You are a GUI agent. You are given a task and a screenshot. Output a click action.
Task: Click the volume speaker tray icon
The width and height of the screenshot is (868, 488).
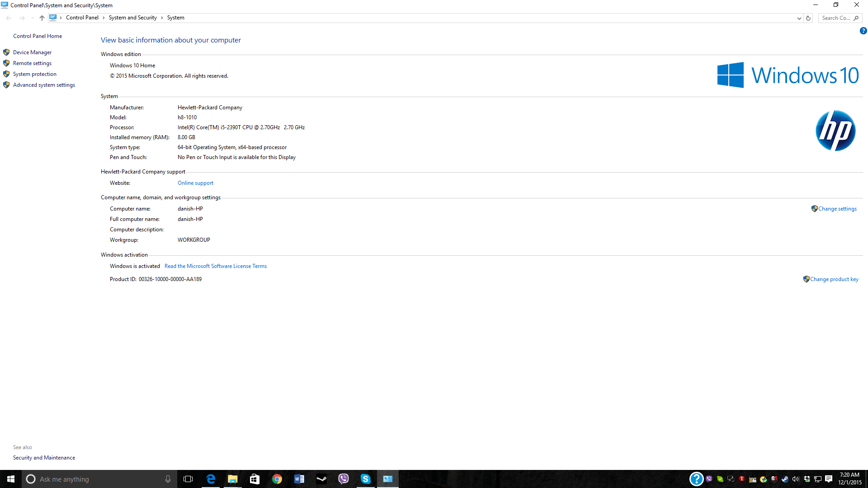pos(796,479)
